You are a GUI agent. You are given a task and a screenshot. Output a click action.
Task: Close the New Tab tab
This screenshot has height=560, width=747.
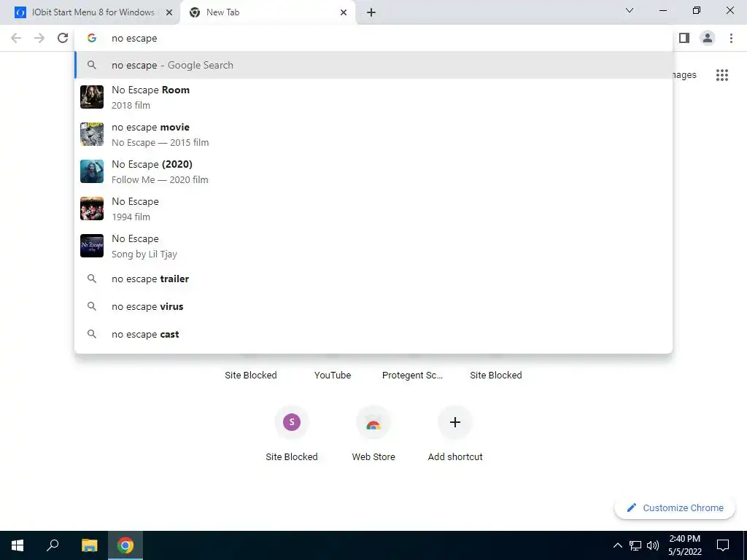point(344,12)
